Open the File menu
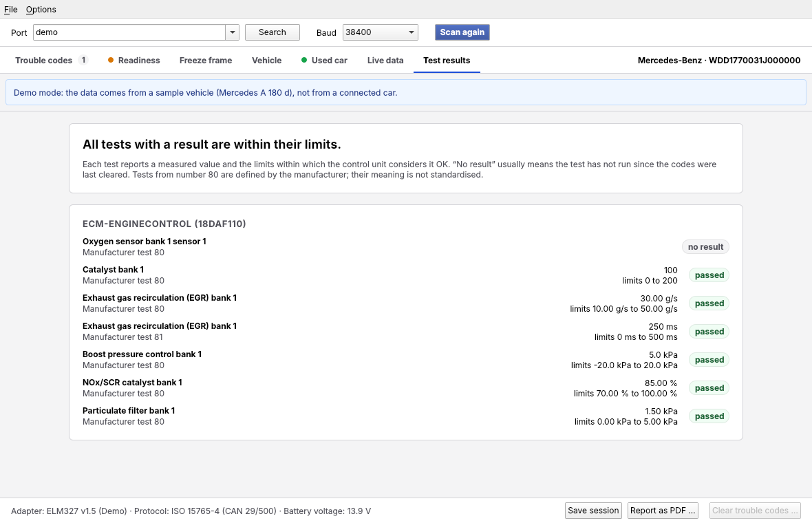Image resolution: width=812 pixels, height=523 pixels. (11, 10)
